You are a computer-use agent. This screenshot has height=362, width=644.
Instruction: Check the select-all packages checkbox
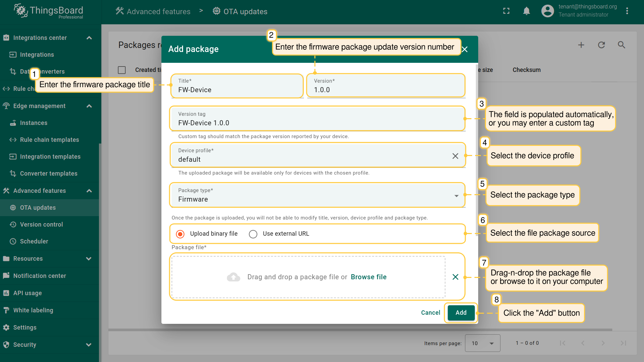click(x=122, y=70)
